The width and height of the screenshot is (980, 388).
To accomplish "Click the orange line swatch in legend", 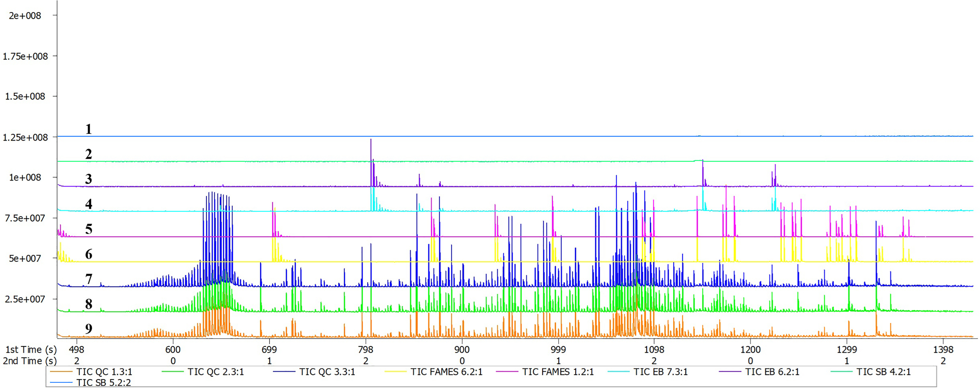I will (61, 372).
